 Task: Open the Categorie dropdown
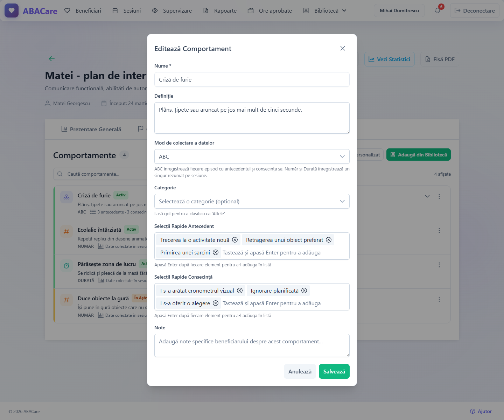coord(252,201)
